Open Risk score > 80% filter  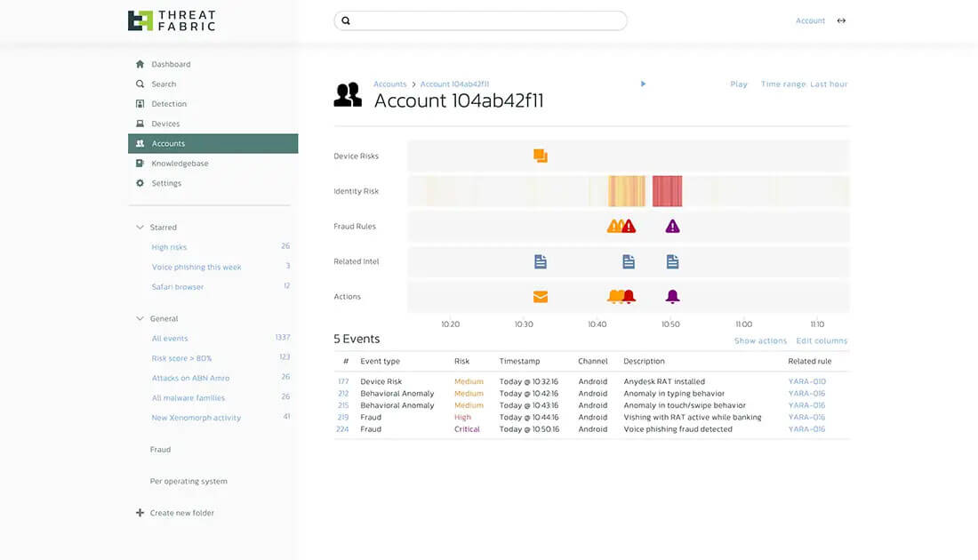181,358
